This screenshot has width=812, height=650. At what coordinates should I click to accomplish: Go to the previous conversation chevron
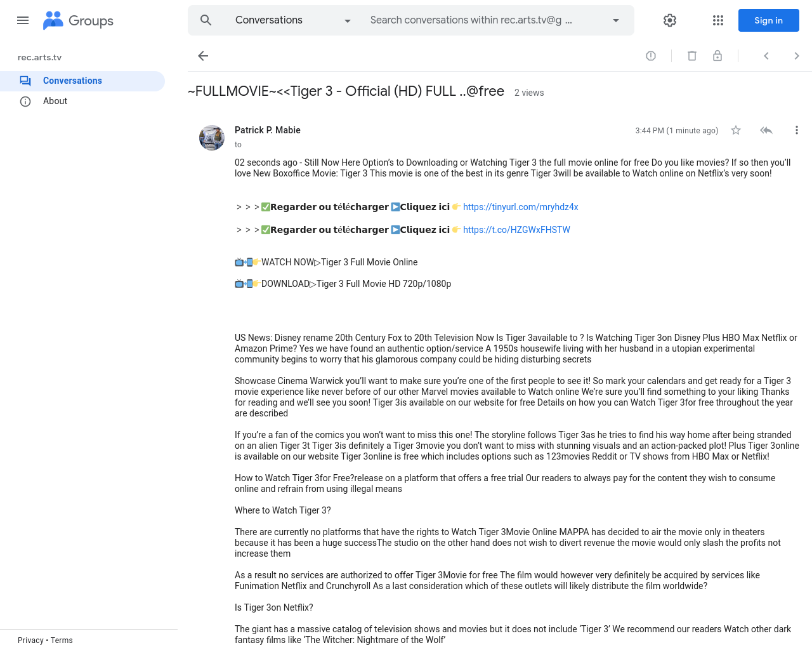pyautogui.click(x=766, y=56)
